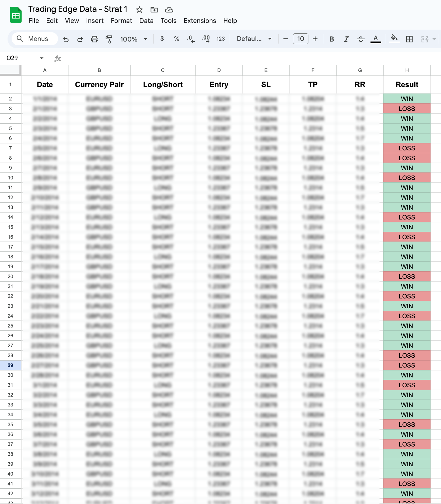The image size is (441, 504).
Task: Format as currency with dollar icon
Action: (162, 39)
